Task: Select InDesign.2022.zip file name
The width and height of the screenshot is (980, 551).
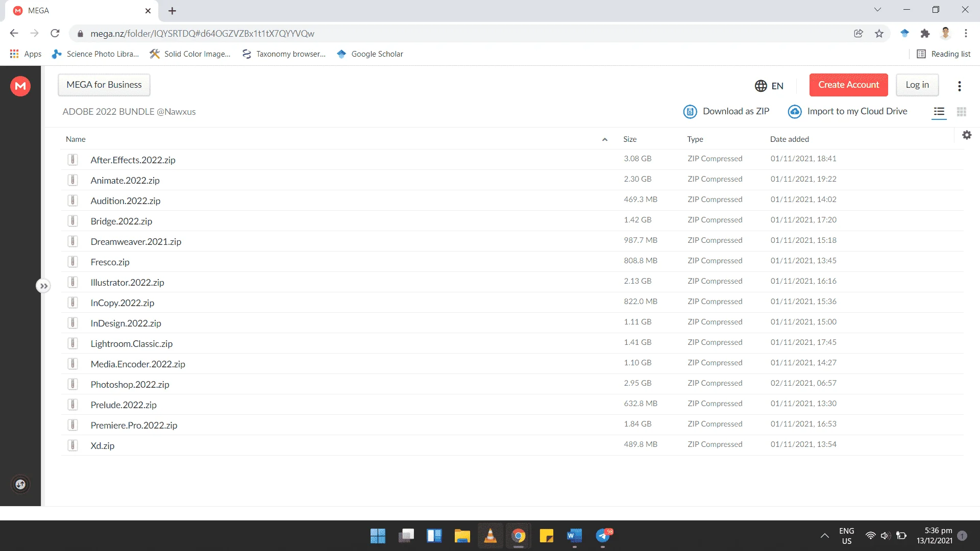Action: pyautogui.click(x=126, y=323)
